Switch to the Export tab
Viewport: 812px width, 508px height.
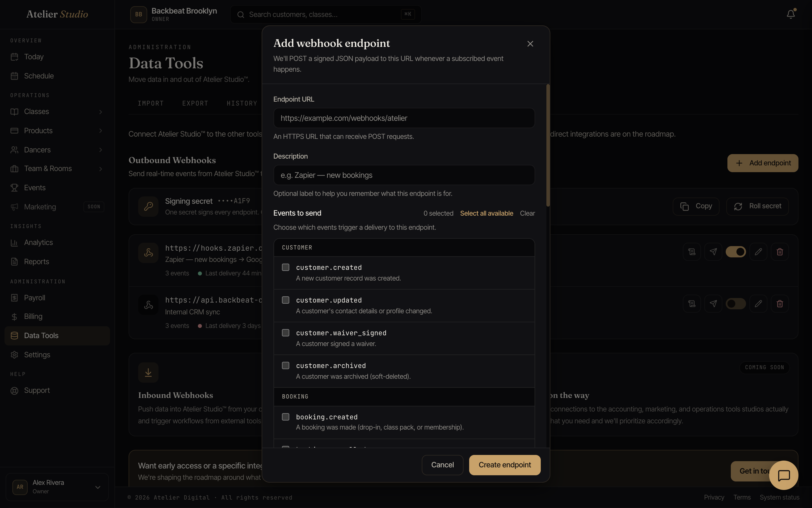[195, 104]
